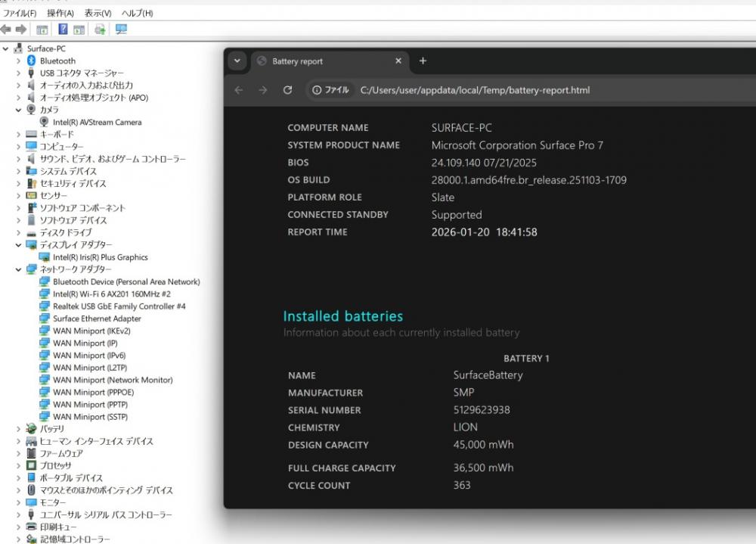Click the blue question mark Help toolbar icon
756x544 pixels.
(63, 30)
